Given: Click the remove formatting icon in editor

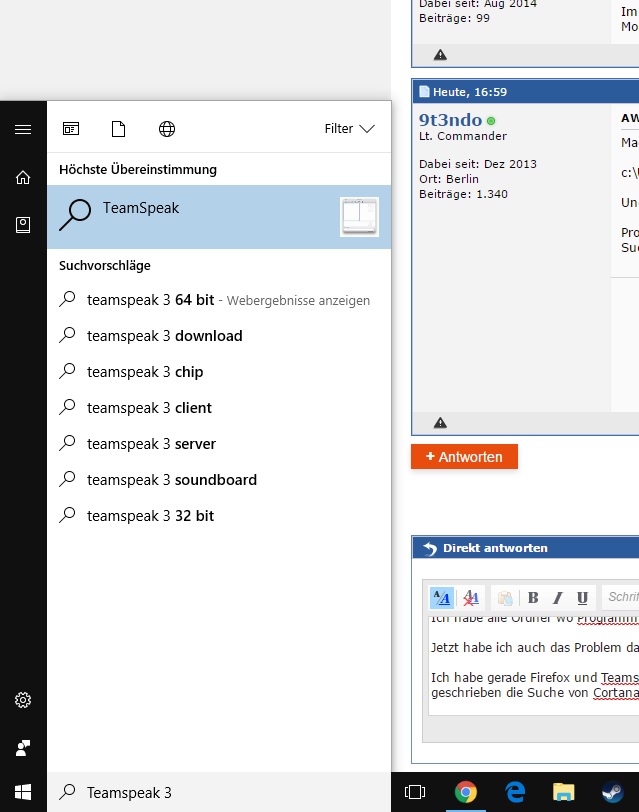Looking at the screenshot, I should click(471, 598).
